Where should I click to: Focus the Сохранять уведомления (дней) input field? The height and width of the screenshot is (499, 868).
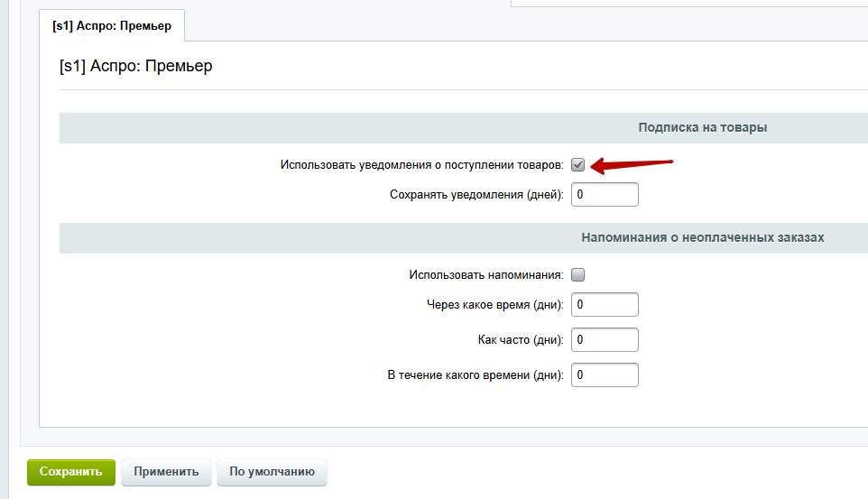pos(605,194)
